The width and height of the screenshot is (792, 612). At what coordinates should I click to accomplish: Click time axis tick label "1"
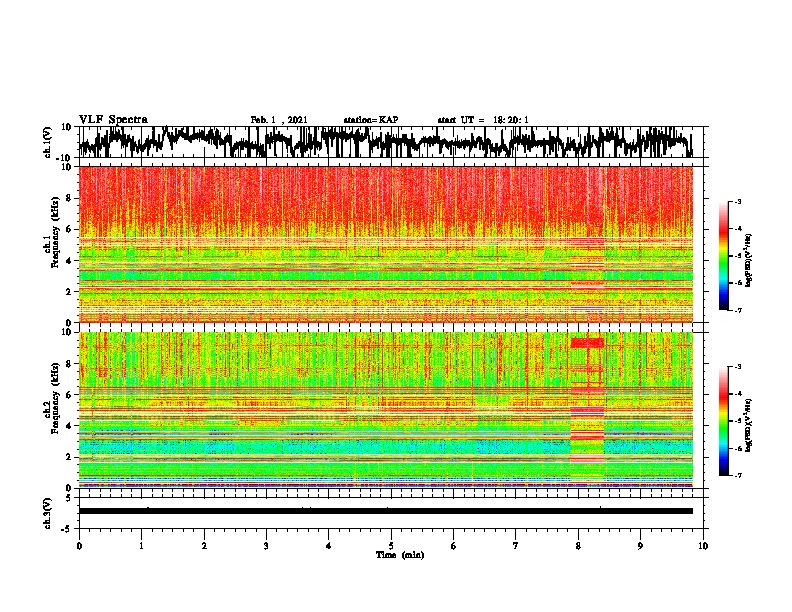coord(141,546)
